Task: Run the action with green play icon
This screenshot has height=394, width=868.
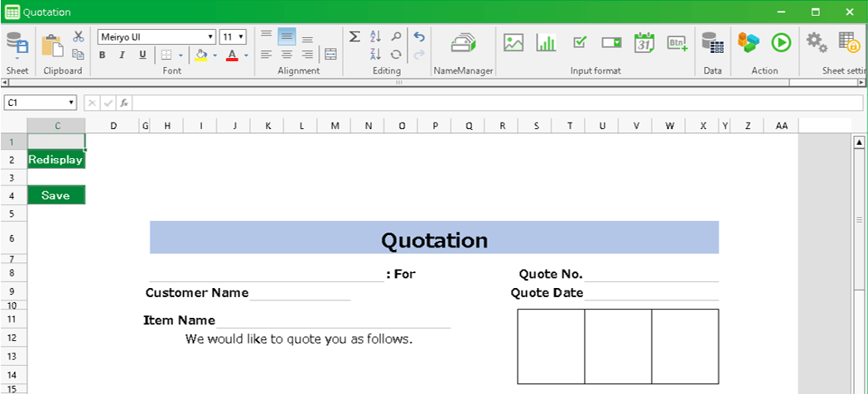Action: point(780,42)
